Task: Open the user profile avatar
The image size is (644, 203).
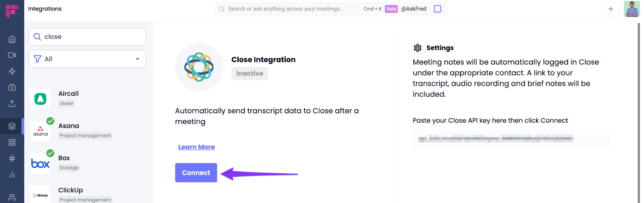Action: coord(632,9)
